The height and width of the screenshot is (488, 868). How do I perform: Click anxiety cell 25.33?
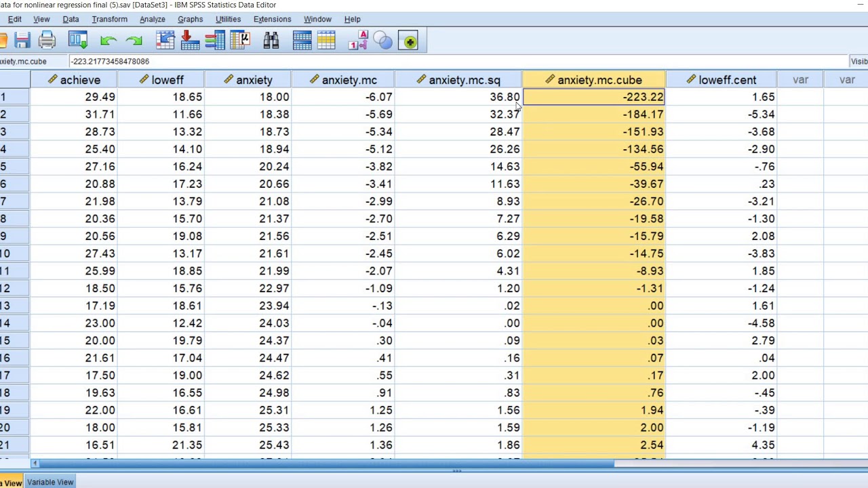(x=248, y=428)
